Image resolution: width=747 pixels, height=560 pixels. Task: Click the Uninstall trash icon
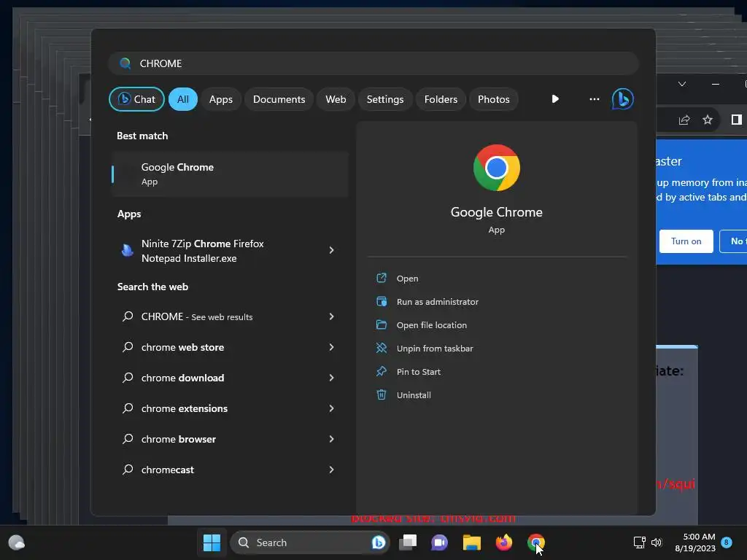pos(382,394)
